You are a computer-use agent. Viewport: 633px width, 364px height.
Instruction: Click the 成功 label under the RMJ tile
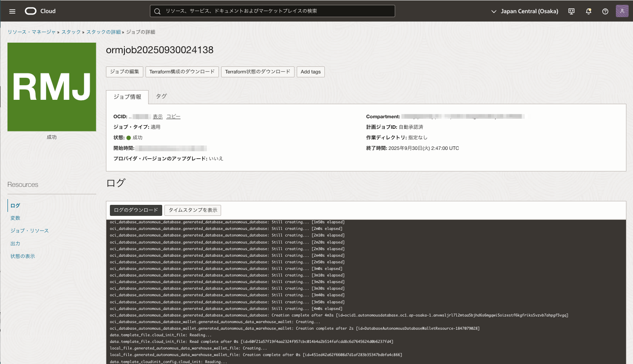52,137
